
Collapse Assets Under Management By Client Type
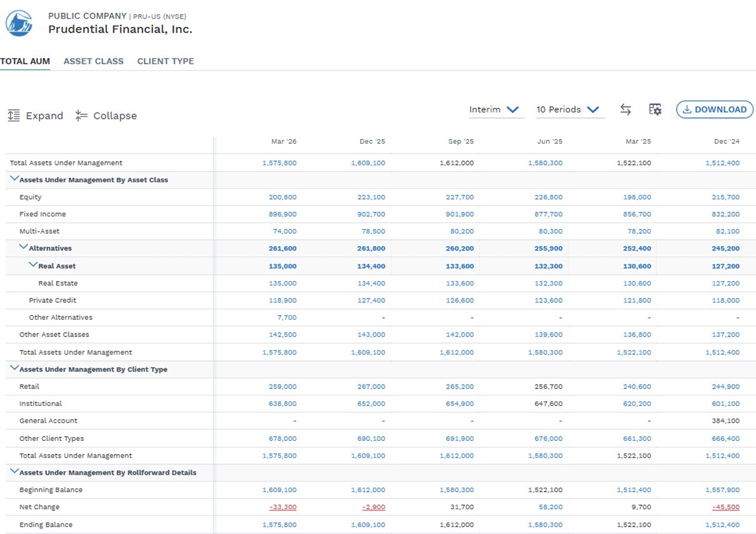(x=14, y=368)
